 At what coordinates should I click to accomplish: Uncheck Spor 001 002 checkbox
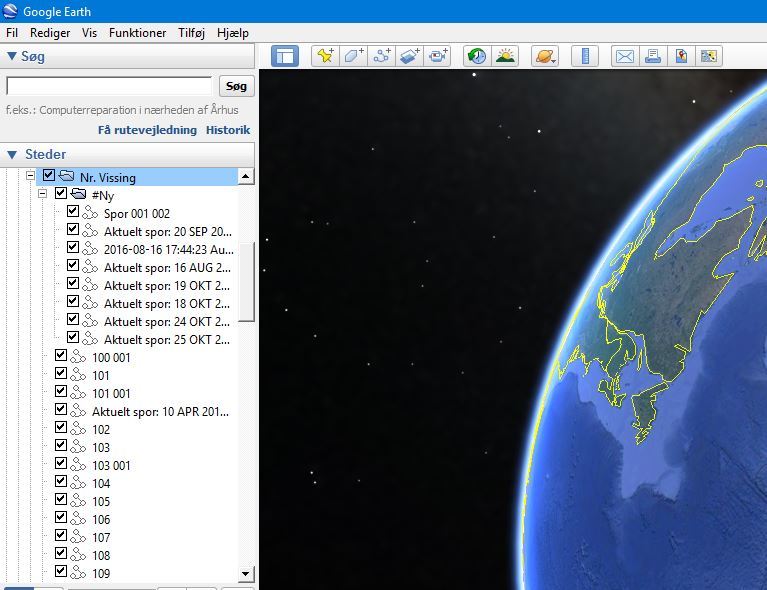pyautogui.click(x=73, y=211)
